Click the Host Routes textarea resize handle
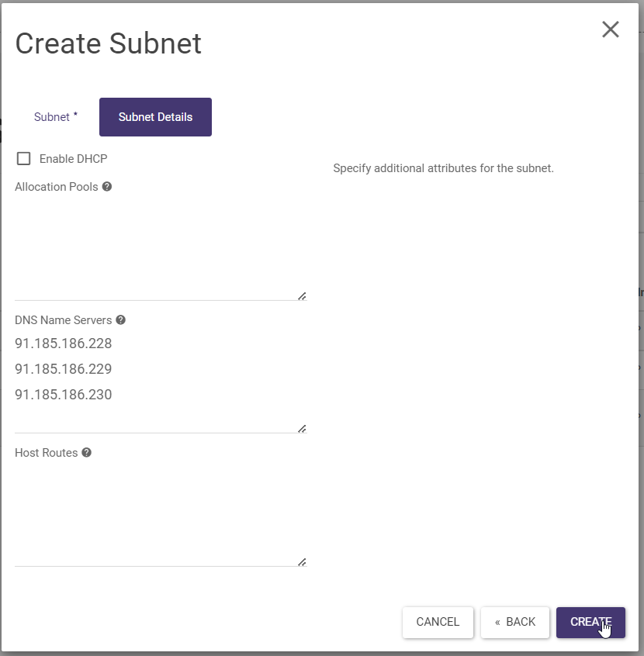 pos(302,561)
